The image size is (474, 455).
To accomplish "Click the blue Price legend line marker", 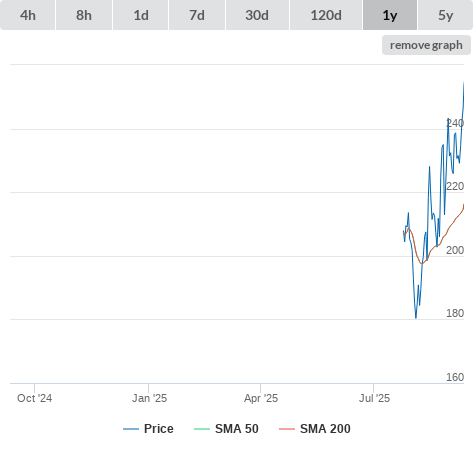I will [131, 429].
